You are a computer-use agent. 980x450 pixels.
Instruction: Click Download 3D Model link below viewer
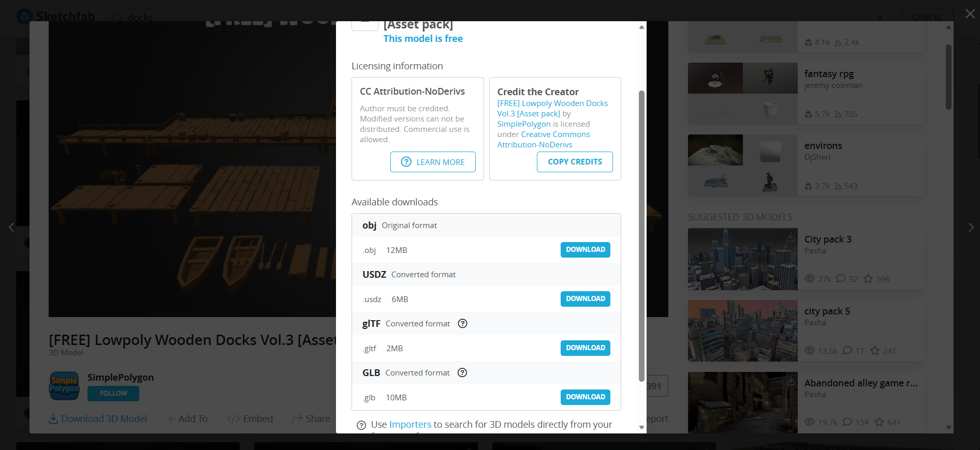point(98,419)
